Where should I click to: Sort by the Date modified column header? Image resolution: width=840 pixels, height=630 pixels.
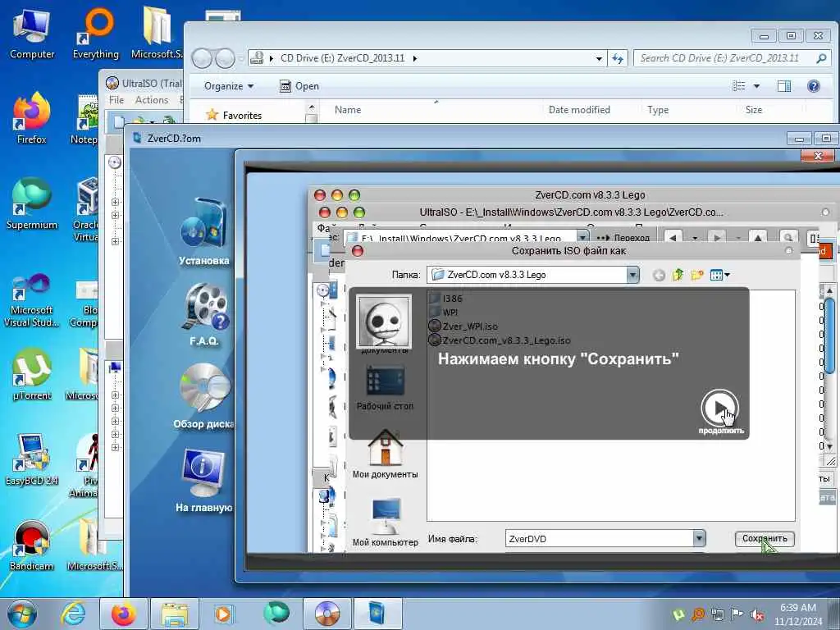[579, 110]
